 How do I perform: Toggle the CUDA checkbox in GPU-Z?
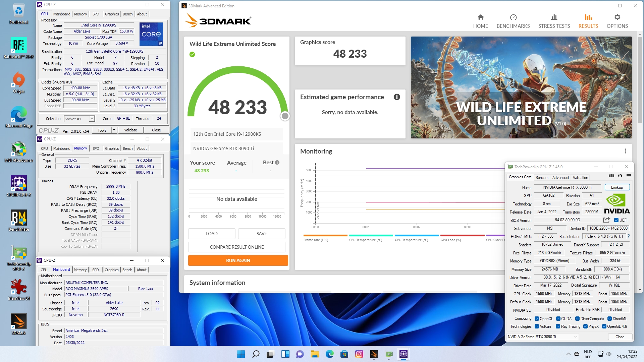click(x=558, y=319)
